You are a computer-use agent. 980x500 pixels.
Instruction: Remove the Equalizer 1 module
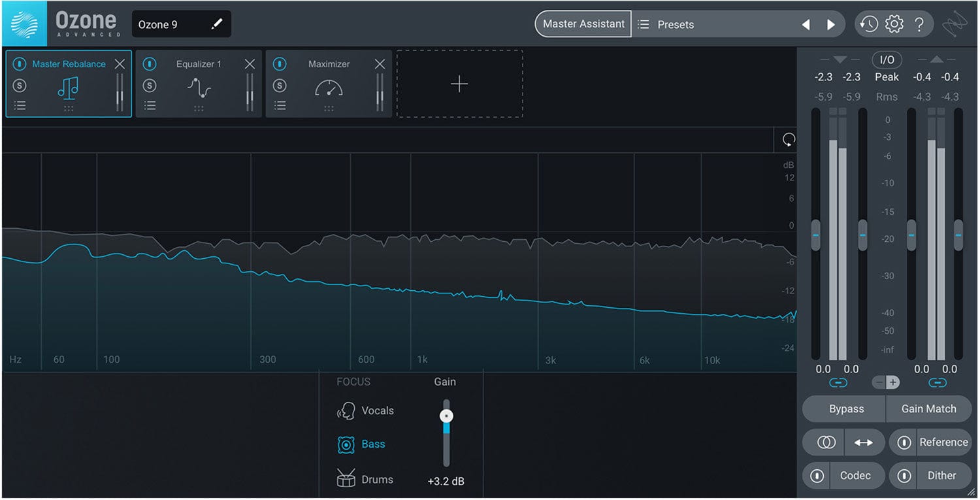250,64
